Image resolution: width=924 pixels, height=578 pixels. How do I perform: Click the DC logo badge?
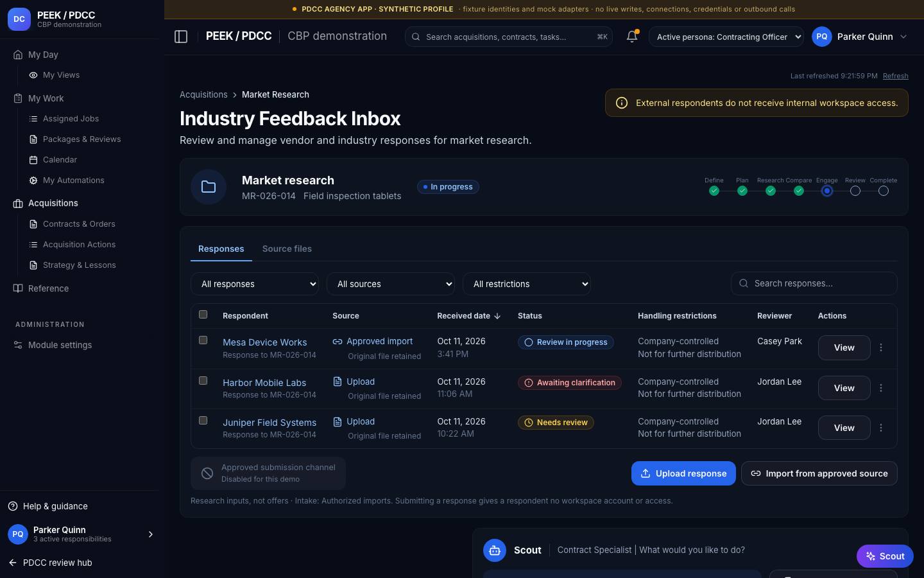point(19,19)
